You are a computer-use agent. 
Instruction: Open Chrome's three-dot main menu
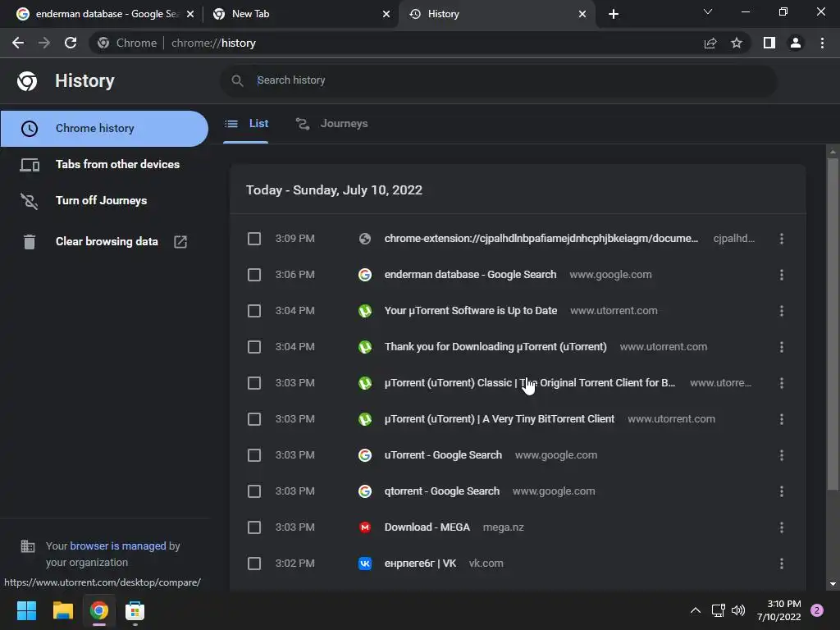tap(822, 43)
